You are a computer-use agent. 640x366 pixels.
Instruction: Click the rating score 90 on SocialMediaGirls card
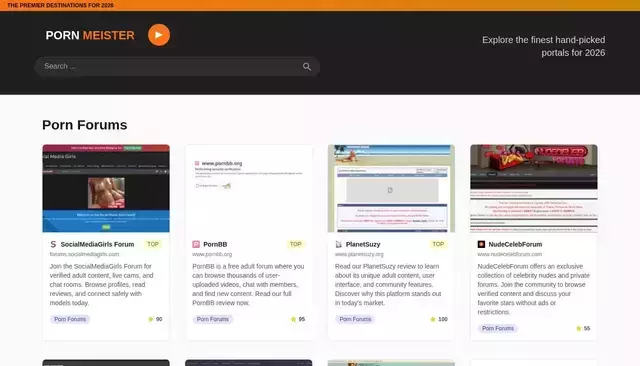coord(159,319)
